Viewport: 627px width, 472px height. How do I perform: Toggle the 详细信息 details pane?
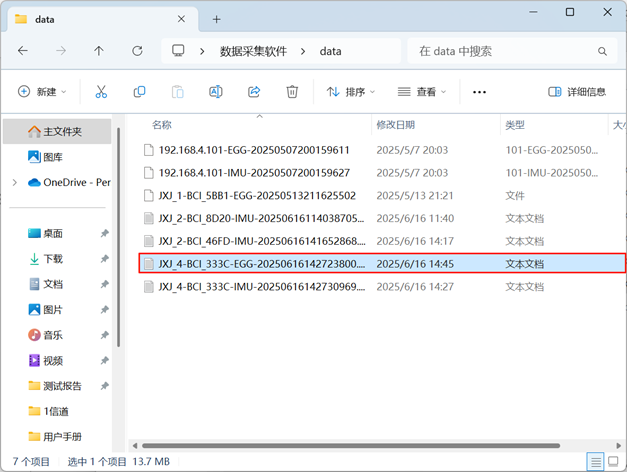[577, 92]
